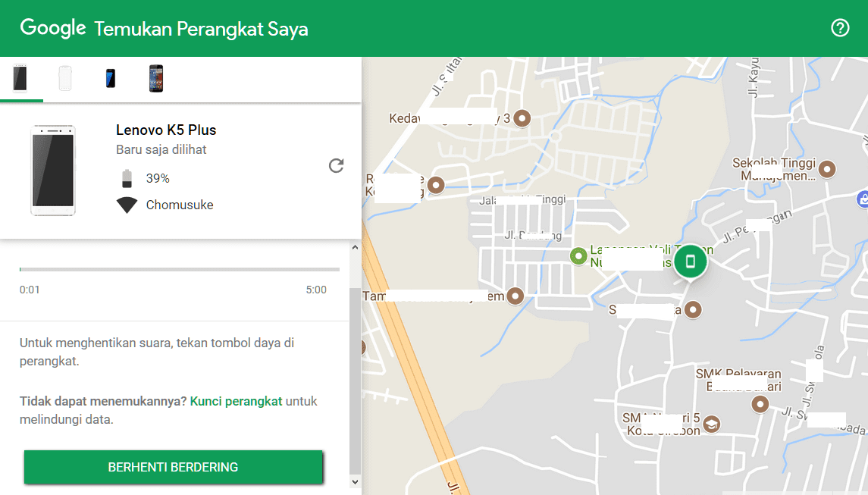Click the Google logo
The width and height of the screenshot is (868, 495).
52,28
